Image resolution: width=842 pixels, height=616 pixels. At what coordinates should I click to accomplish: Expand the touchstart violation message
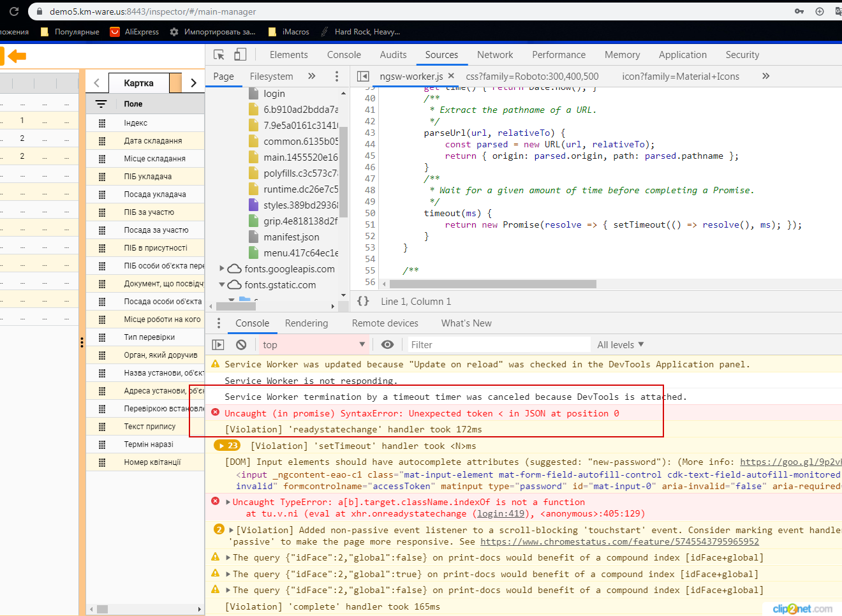pos(232,530)
